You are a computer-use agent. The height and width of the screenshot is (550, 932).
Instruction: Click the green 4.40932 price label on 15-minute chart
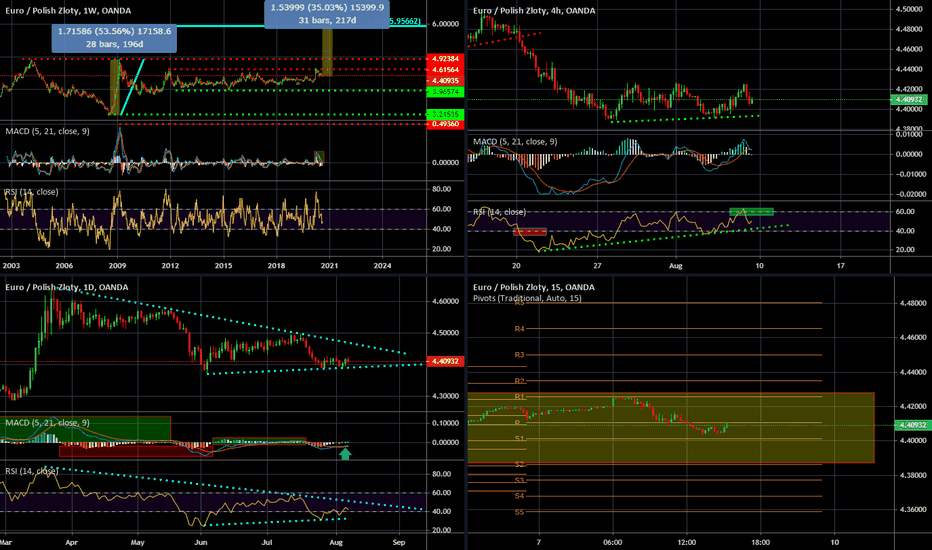[x=911, y=425]
